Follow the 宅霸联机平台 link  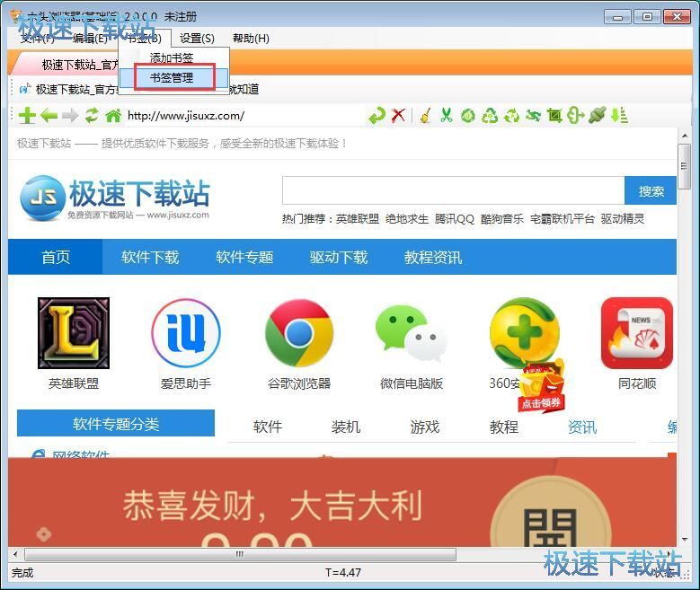coord(562,219)
